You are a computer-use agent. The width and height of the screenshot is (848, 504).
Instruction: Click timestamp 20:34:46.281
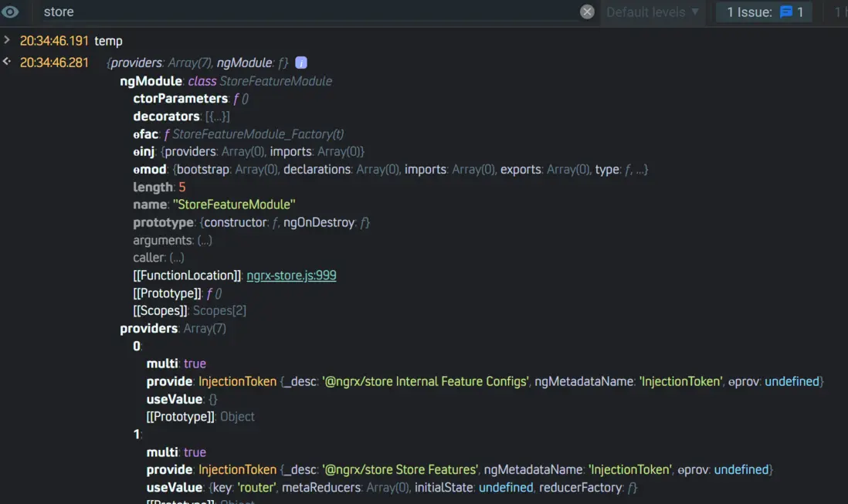tap(54, 63)
